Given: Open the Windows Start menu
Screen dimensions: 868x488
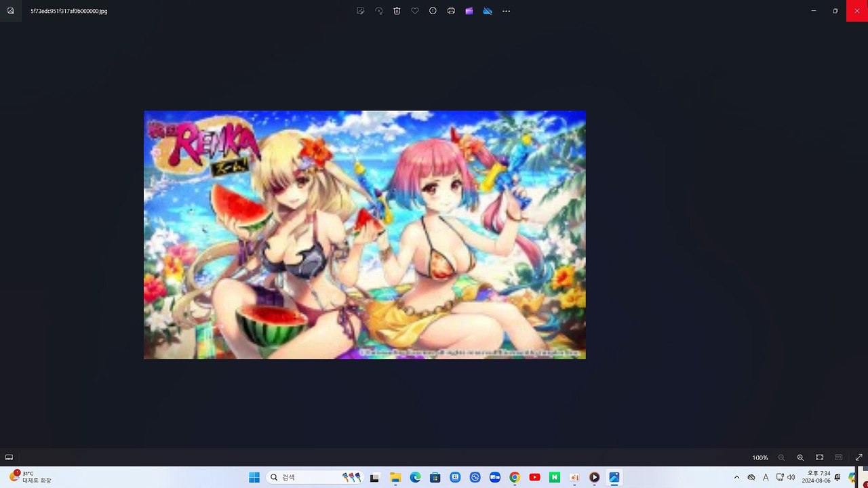Looking at the screenshot, I should (254, 477).
